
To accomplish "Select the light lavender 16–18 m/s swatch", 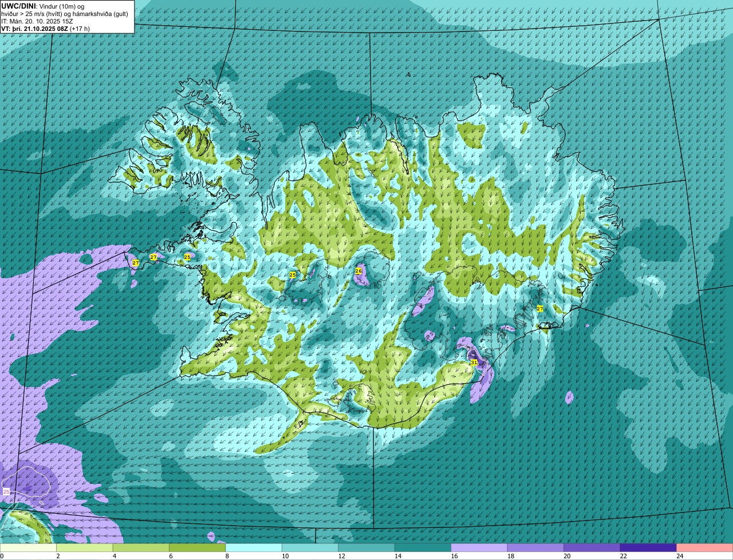I will coord(479,548).
